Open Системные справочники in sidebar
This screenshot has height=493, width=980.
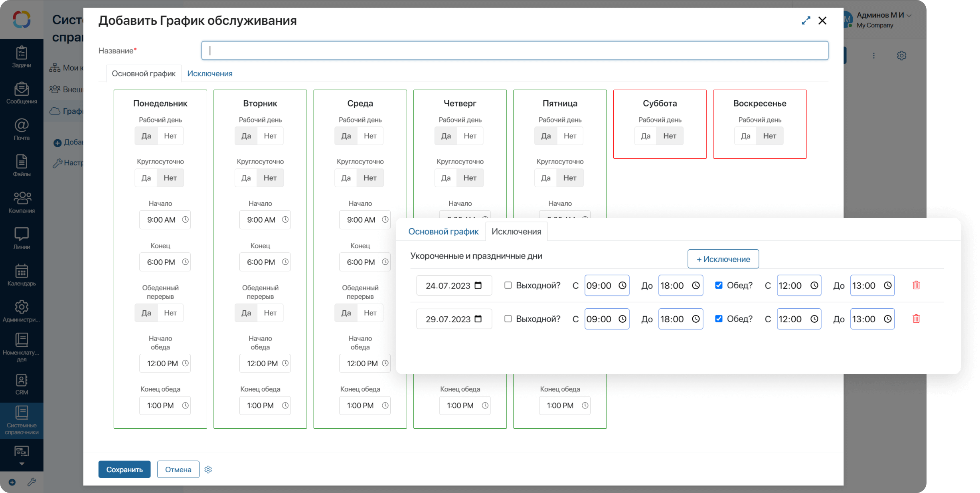22,420
